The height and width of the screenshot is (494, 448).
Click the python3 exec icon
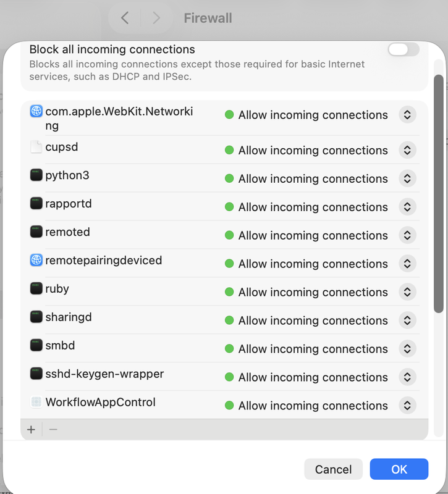[x=36, y=175]
